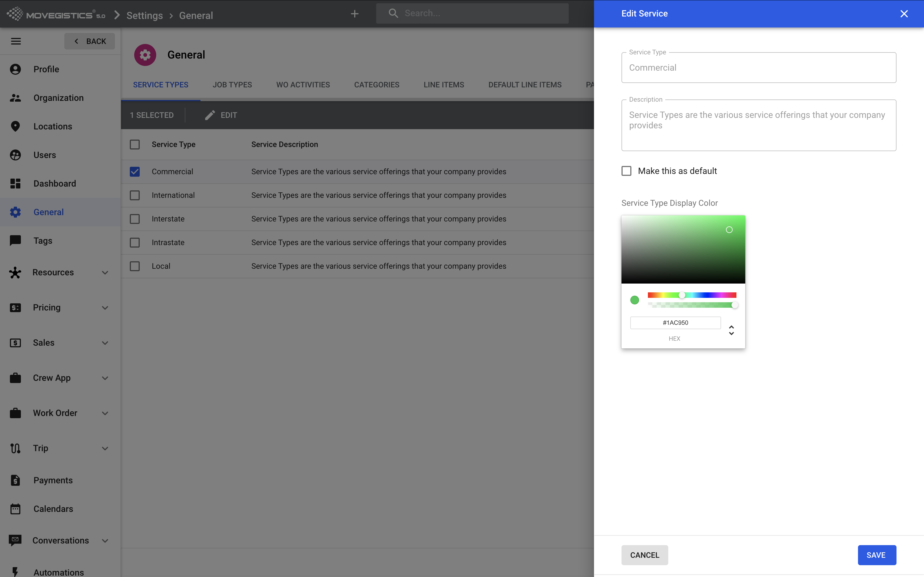
Task: Click the Calendars icon in sidebar
Action: pos(15,509)
